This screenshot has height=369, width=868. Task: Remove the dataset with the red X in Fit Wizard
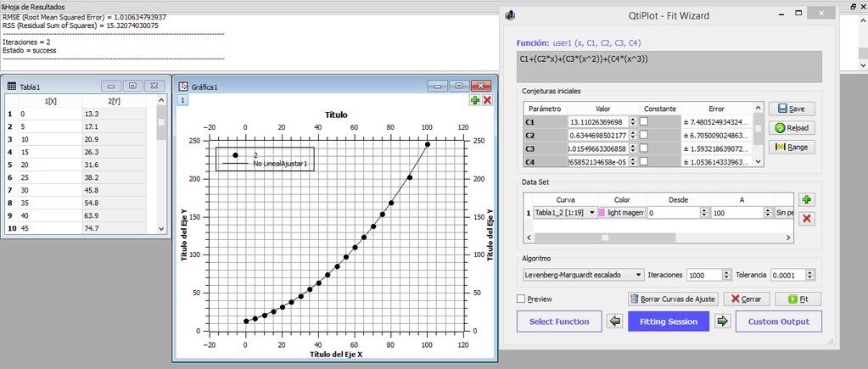[807, 219]
